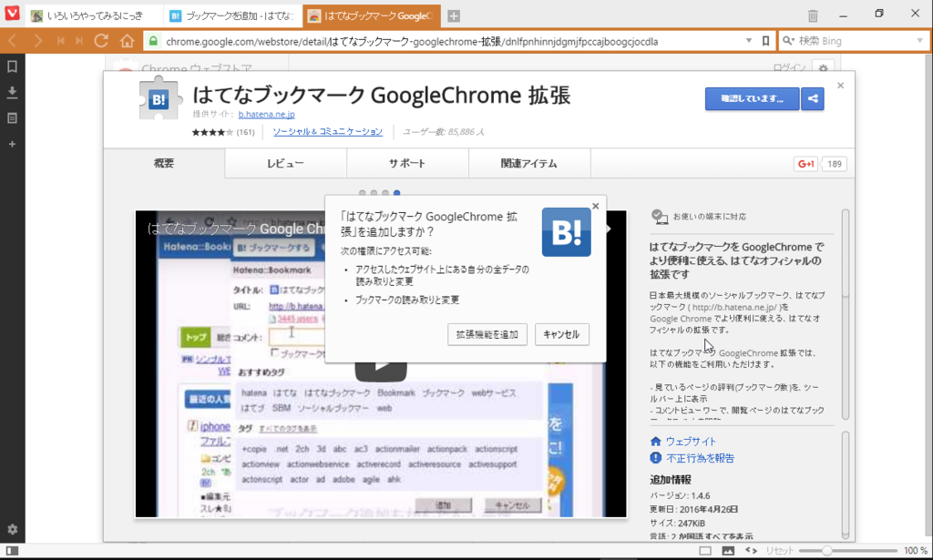Toggle the side panel visibility
933x560 pixels.
coord(12,551)
